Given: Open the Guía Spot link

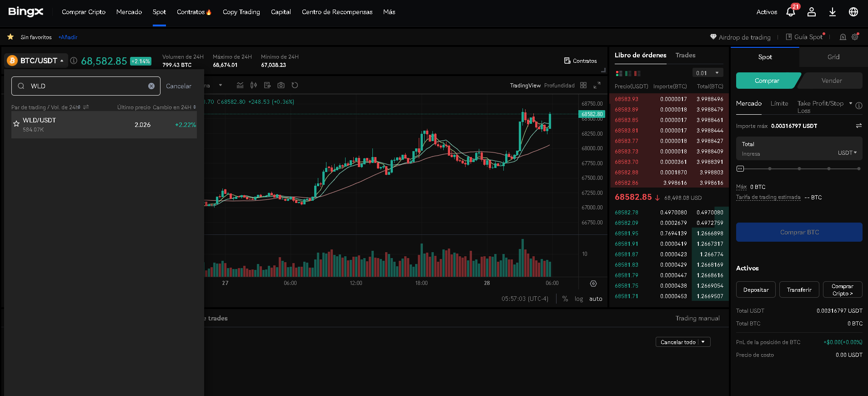Looking at the screenshot, I should 805,37.
